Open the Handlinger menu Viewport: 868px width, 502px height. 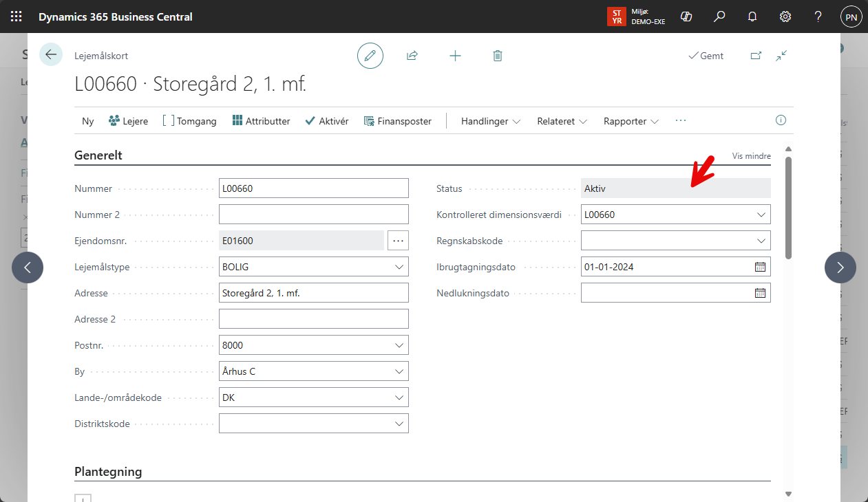[491, 121]
